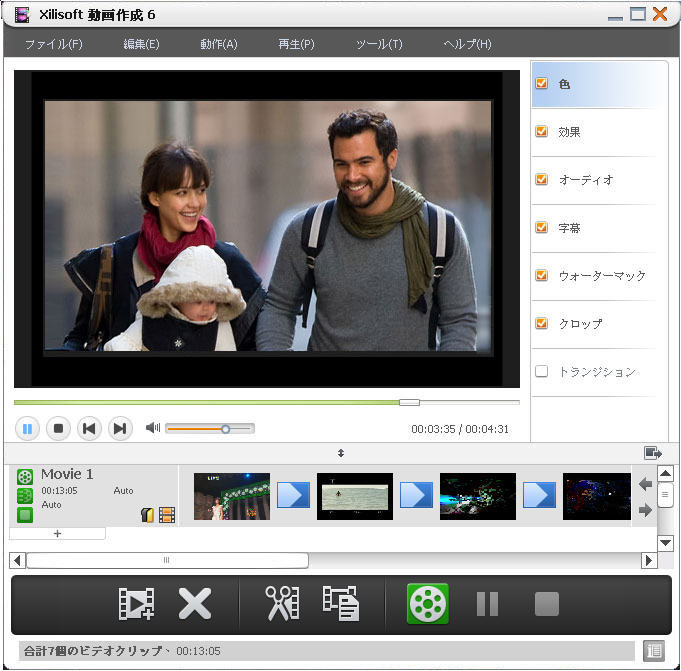Click the volume slider handle
Viewport: 681px width, 671px height.
226,429
